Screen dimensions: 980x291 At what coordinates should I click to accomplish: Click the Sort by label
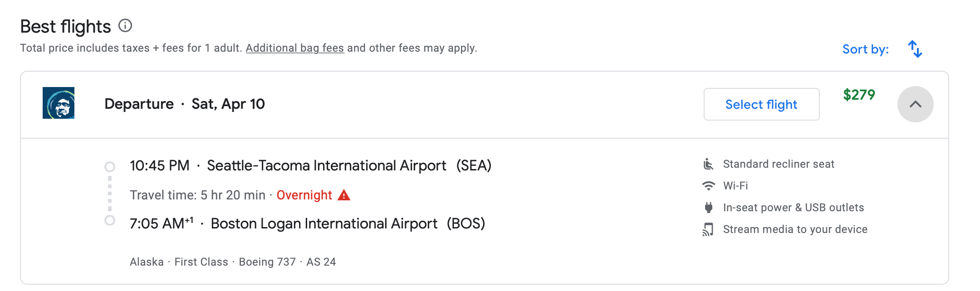click(x=864, y=49)
